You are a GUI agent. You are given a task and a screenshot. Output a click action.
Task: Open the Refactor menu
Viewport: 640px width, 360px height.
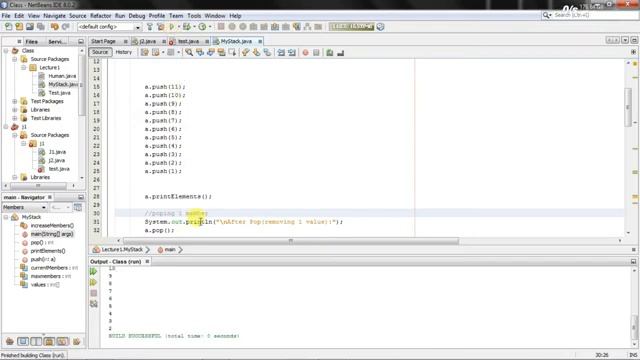(x=100, y=16)
